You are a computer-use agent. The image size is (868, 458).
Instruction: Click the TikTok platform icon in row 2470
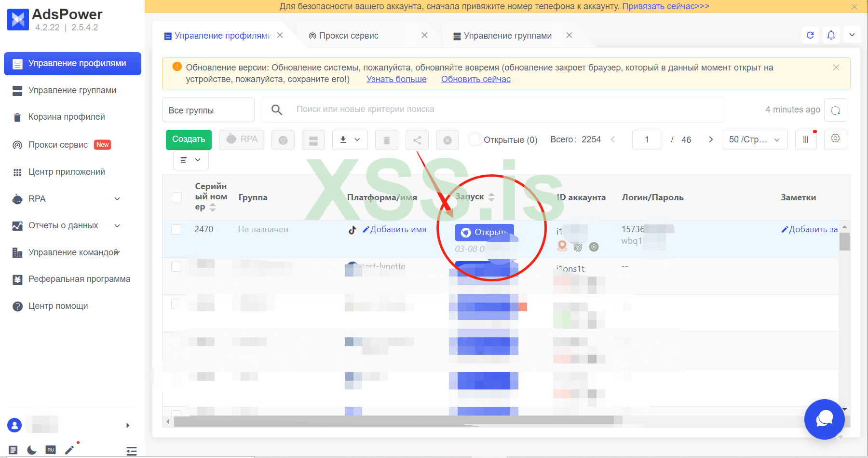pos(353,230)
